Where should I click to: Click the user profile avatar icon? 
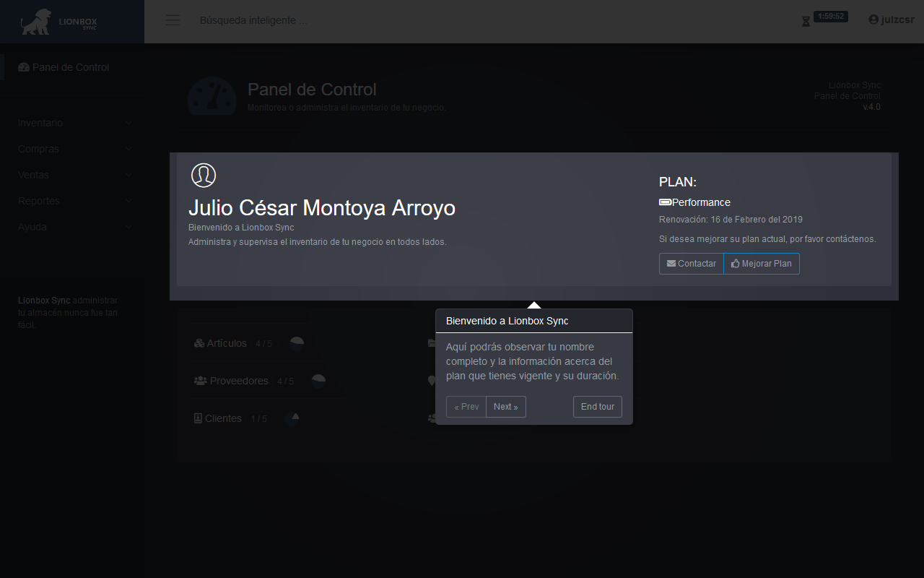[204, 176]
